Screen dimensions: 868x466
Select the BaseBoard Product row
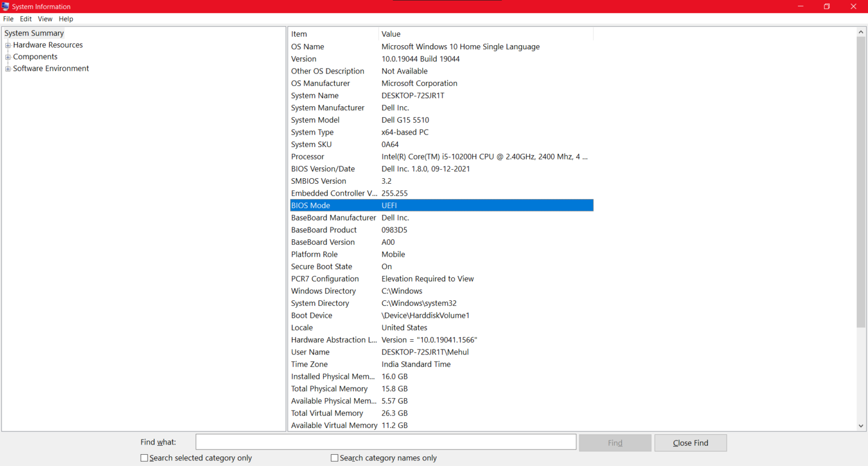(x=442, y=230)
